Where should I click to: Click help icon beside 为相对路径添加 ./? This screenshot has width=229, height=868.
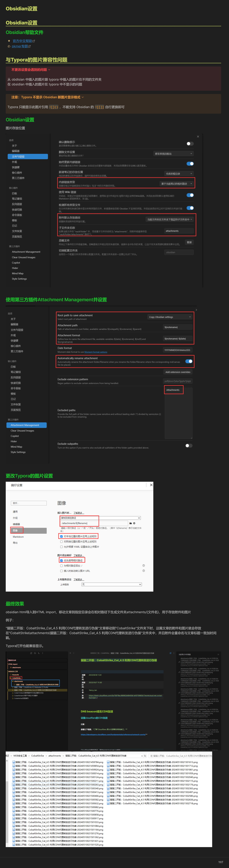coord(144,566)
